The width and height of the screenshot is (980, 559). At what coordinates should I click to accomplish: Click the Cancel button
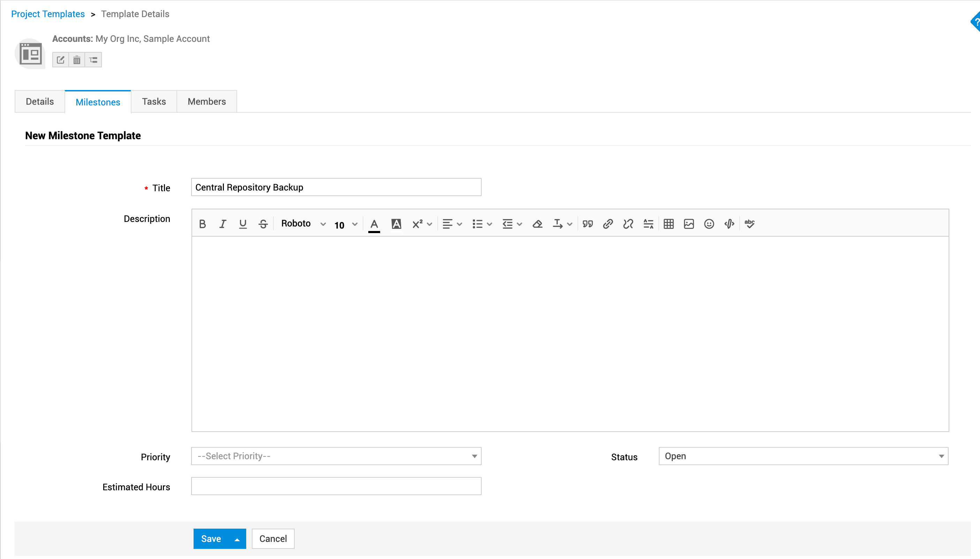[x=273, y=539]
